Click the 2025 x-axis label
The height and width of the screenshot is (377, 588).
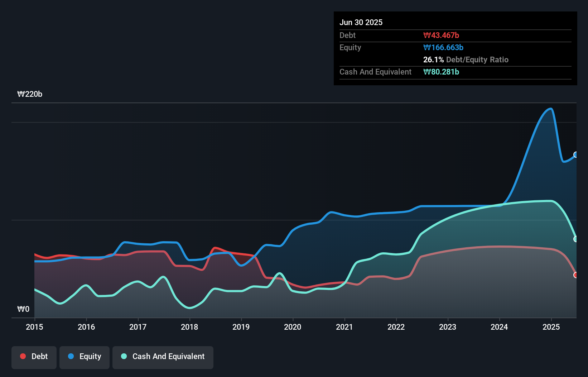pos(551,327)
